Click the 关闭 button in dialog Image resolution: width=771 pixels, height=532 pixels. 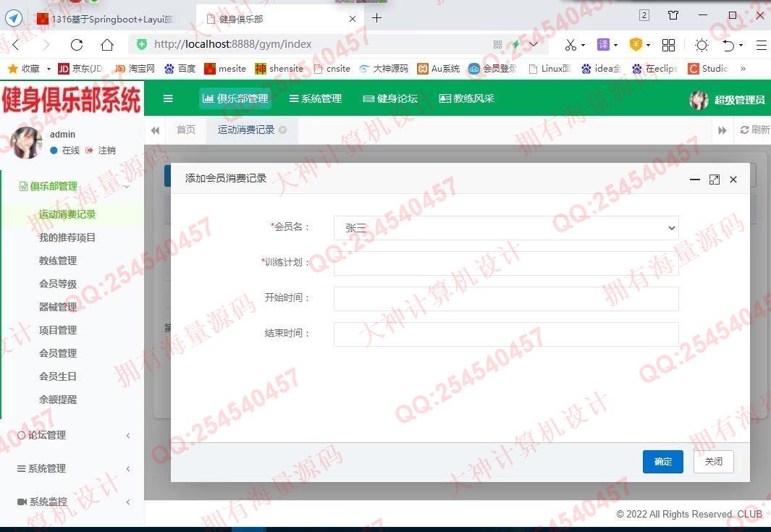tap(714, 462)
